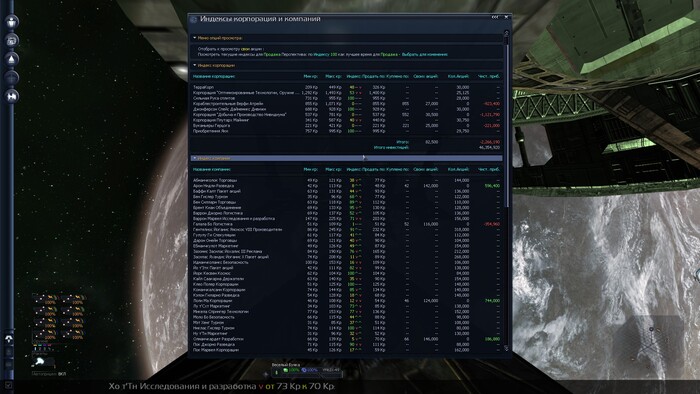Click total own shares '82,500'
This screenshot has width=700, height=394.
coord(432,142)
